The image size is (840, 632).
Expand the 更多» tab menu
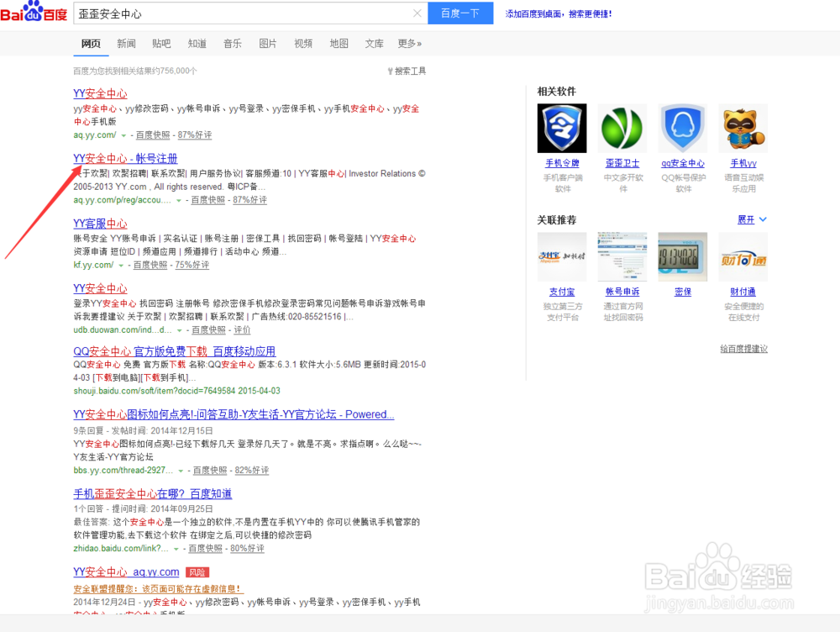click(409, 44)
